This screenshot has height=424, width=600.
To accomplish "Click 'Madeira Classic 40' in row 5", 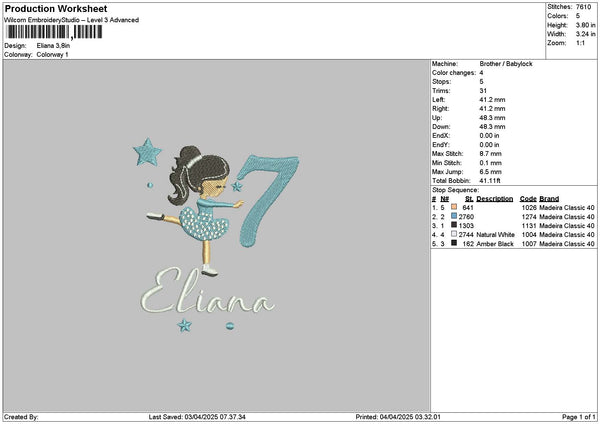I will click(567, 244).
